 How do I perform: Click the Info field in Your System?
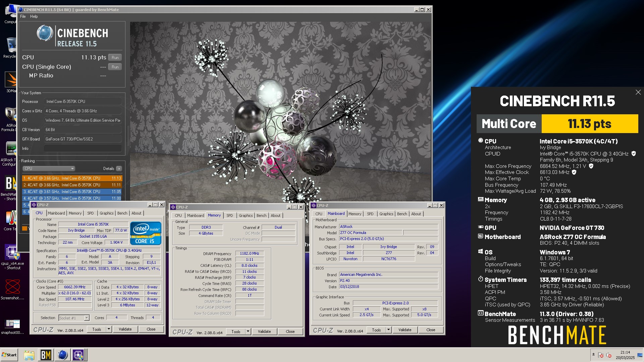tap(83, 148)
